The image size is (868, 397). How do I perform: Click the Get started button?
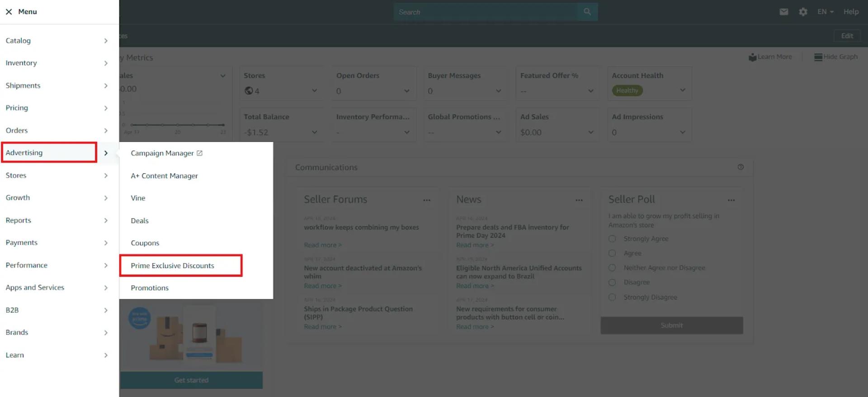coord(191,380)
